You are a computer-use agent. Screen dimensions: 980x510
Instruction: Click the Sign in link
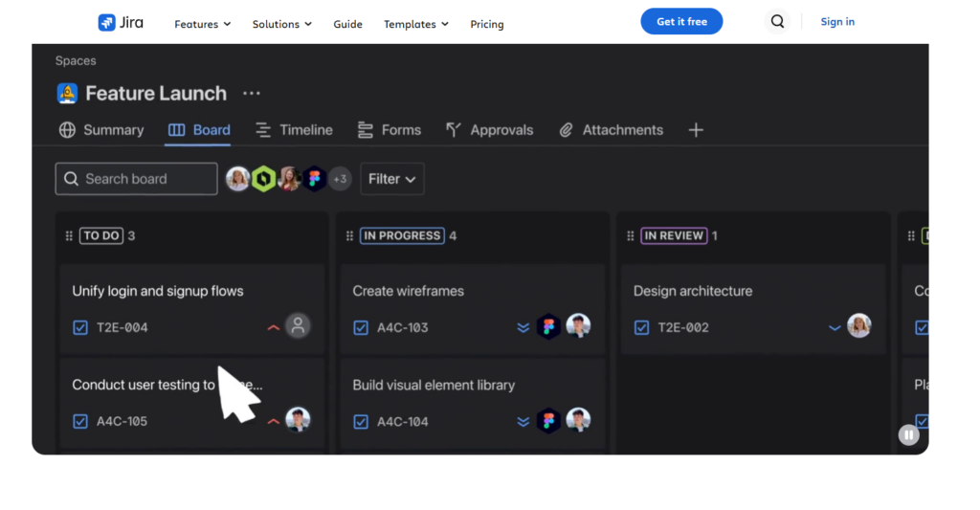pyautogui.click(x=836, y=21)
